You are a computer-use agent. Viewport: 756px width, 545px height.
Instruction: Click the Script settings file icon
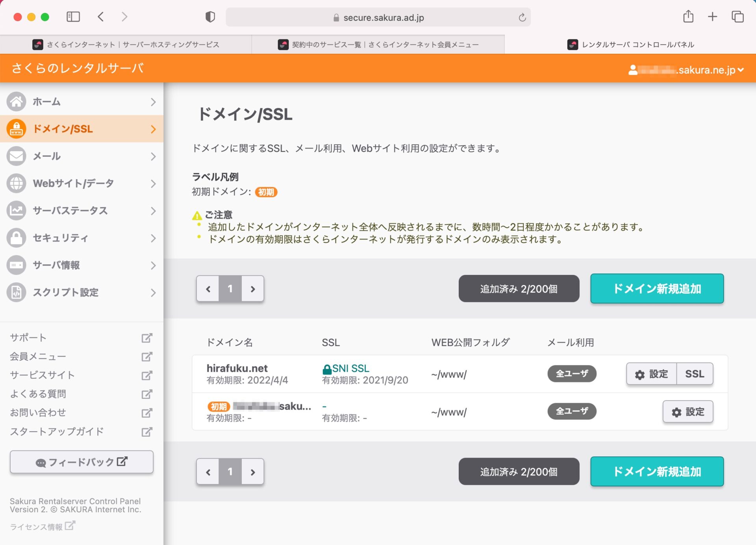[x=16, y=292]
